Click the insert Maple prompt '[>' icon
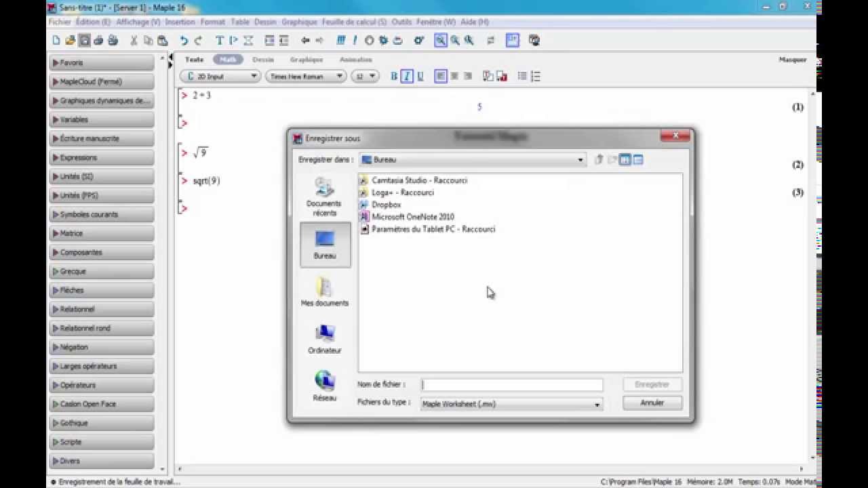This screenshot has height=488, width=868. [x=233, y=41]
